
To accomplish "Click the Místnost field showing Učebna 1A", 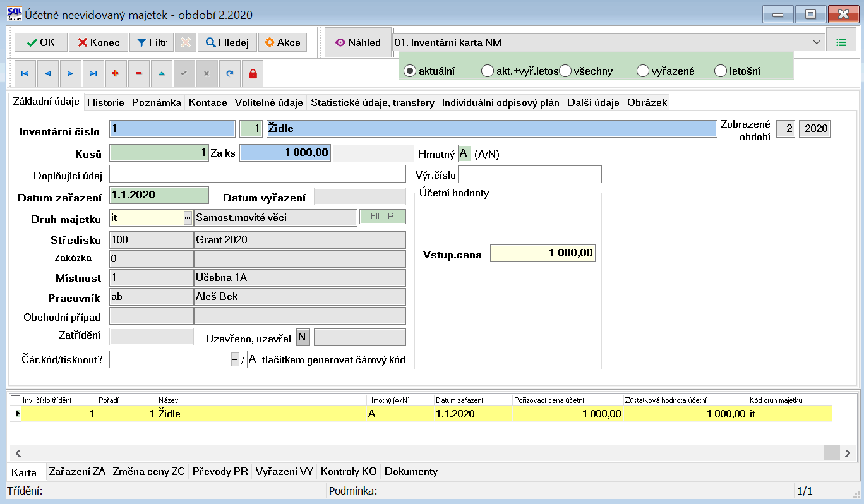I will tap(300, 277).
